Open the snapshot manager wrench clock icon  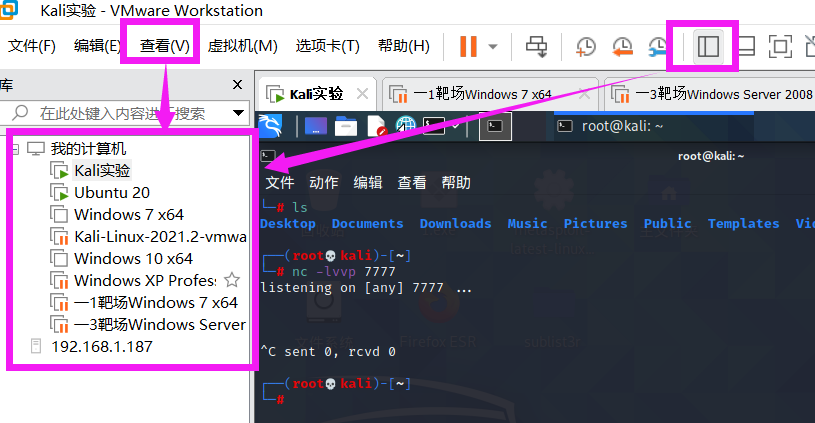(658, 47)
